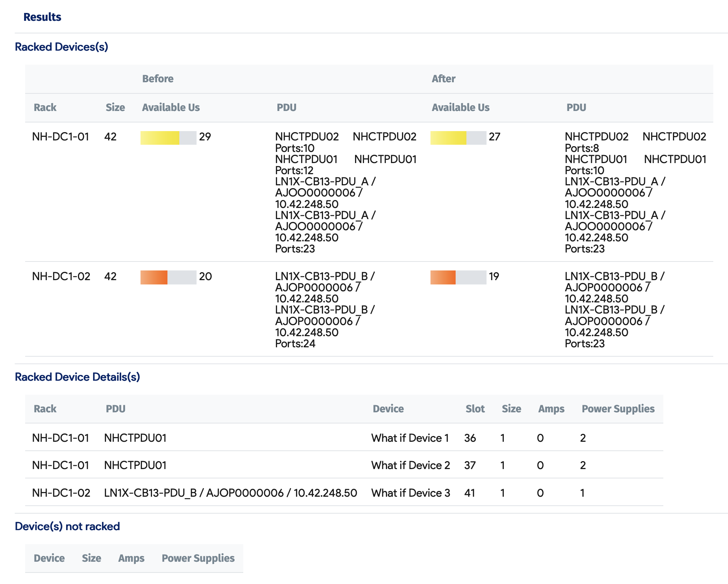The image size is (728, 584).
Task: Click the Rack column header in Racked Devices
Action: coord(45,107)
